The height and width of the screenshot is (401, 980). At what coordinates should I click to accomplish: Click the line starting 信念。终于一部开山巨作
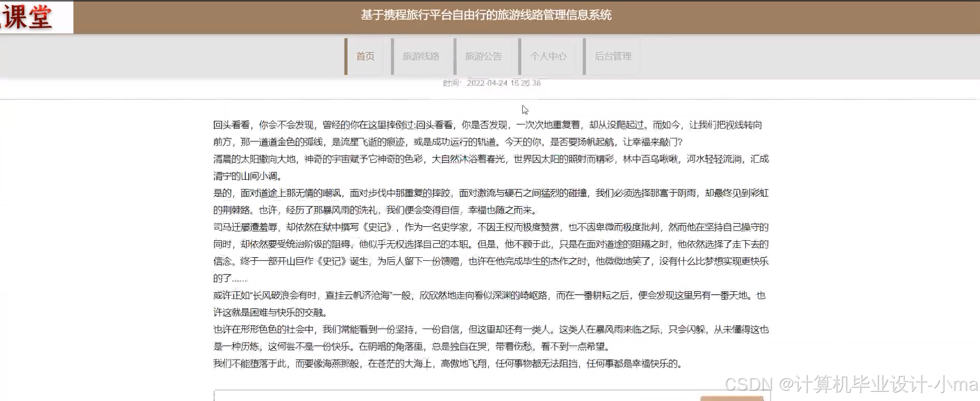coord(491,261)
